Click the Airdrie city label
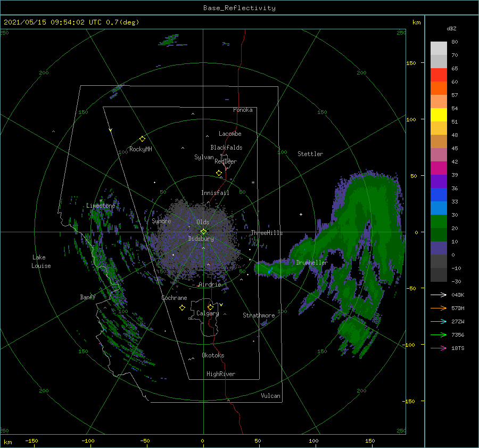 pos(210,284)
